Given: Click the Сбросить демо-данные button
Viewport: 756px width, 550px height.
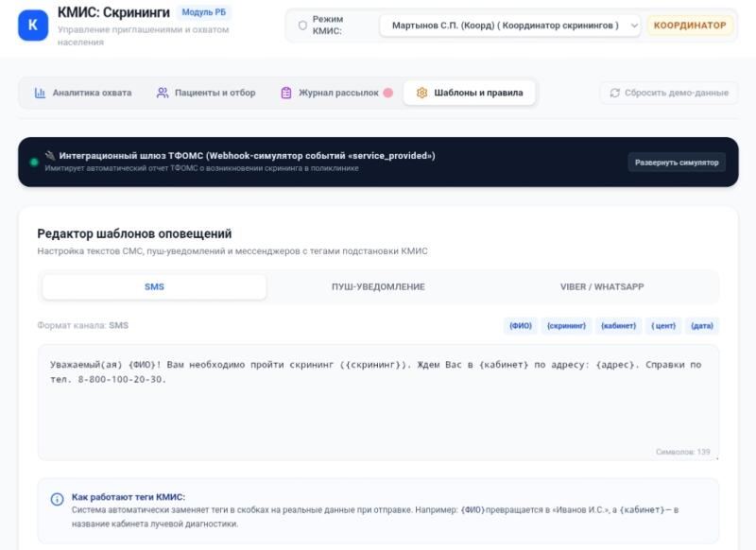Looking at the screenshot, I should (669, 93).
